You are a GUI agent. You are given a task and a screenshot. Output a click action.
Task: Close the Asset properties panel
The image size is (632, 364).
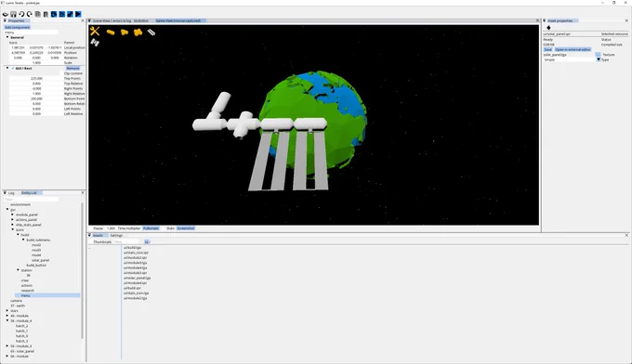click(626, 20)
